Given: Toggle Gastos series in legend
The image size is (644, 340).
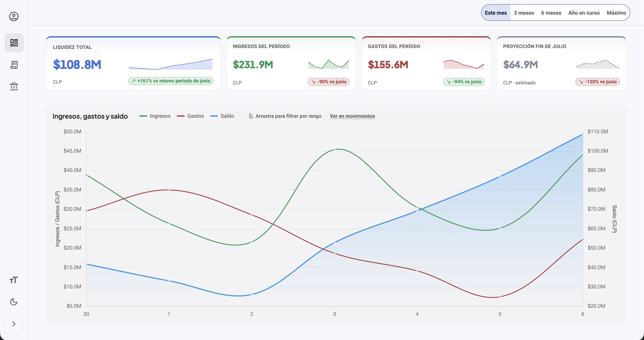Looking at the screenshot, I should click(x=190, y=116).
